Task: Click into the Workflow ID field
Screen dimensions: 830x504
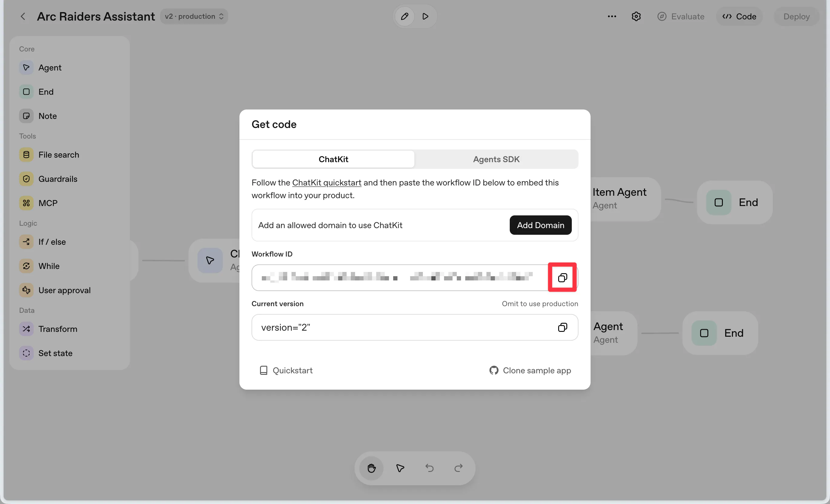Action: 397,277
